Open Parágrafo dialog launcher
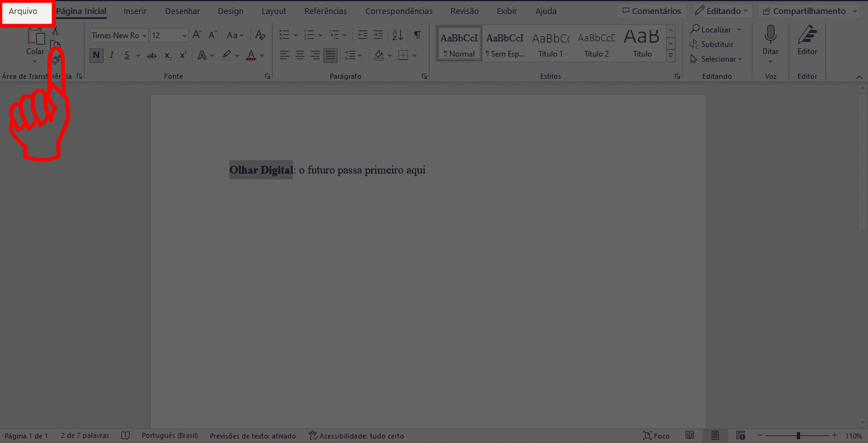Viewport: 868px width, 443px height. point(424,76)
